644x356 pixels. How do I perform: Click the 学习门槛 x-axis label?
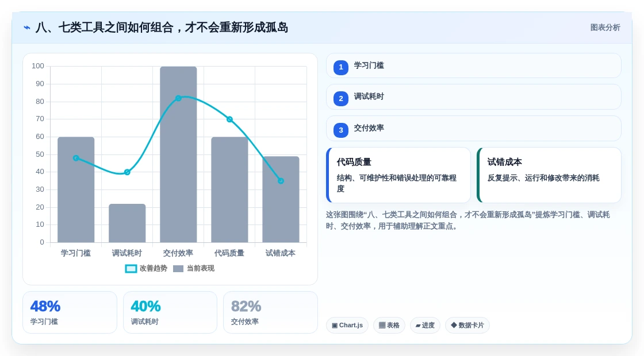click(76, 253)
